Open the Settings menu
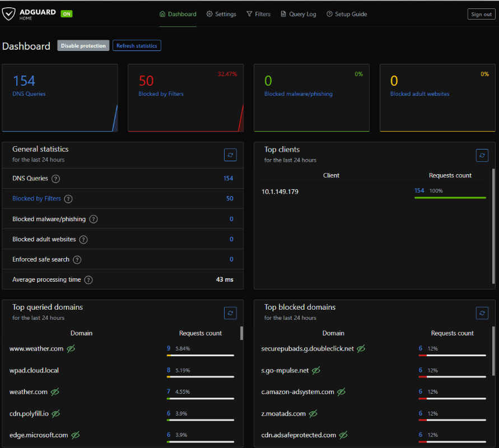This screenshot has height=448, width=499. [221, 14]
